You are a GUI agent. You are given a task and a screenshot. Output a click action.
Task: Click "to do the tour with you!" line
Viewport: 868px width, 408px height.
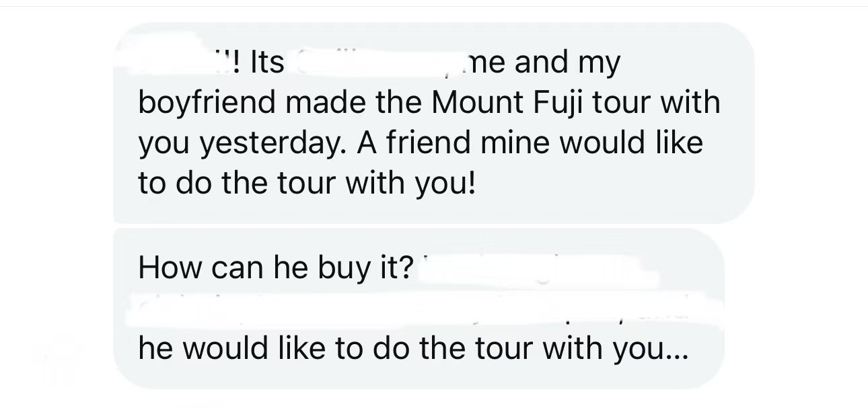(307, 183)
